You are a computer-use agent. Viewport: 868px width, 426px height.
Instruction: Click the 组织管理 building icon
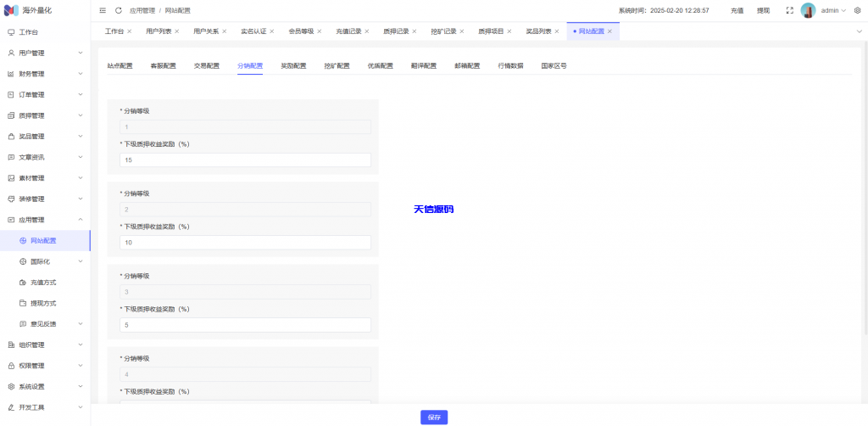[x=11, y=345]
